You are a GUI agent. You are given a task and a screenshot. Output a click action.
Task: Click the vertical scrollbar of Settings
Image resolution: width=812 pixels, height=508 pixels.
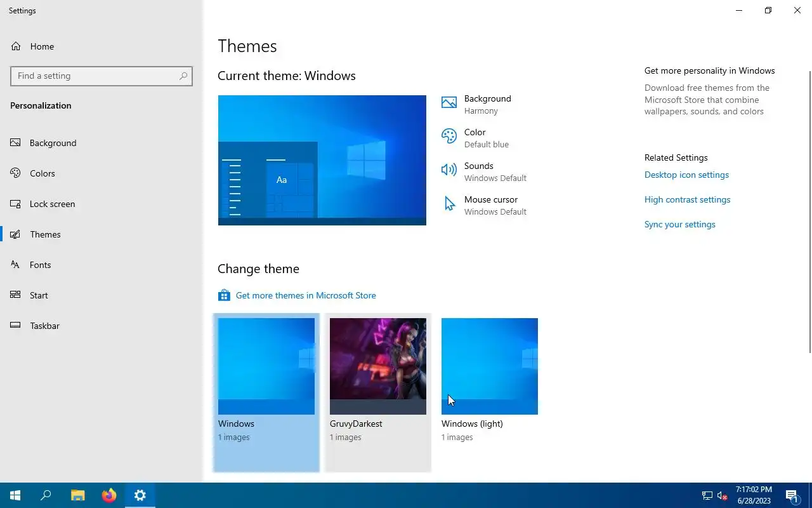point(809,211)
